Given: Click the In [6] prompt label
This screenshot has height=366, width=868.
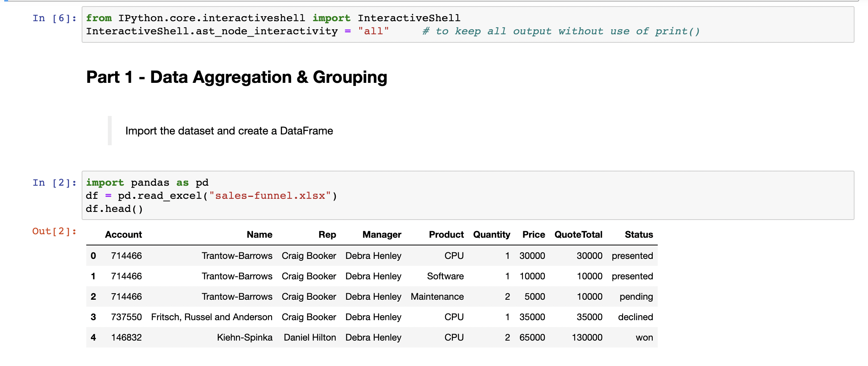Looking at the screenshot, I should tap(54, 18).
